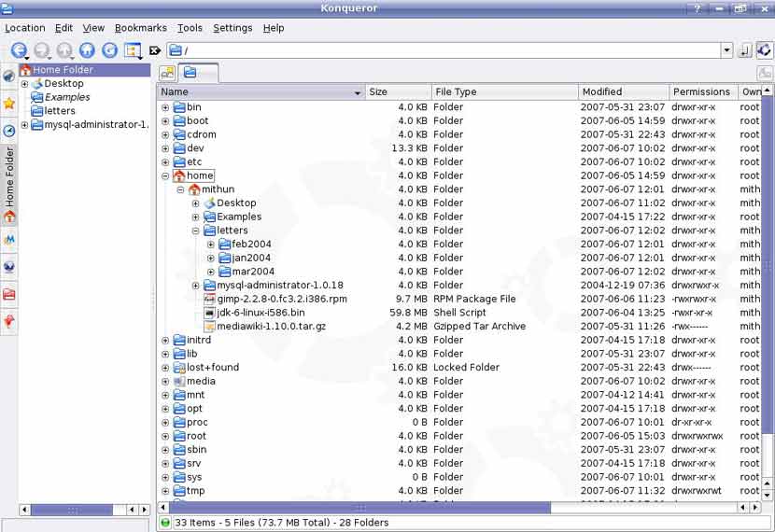Collapse the mithun folder
The height and width of the screenshot is (532, 775).
coord(180,189)
